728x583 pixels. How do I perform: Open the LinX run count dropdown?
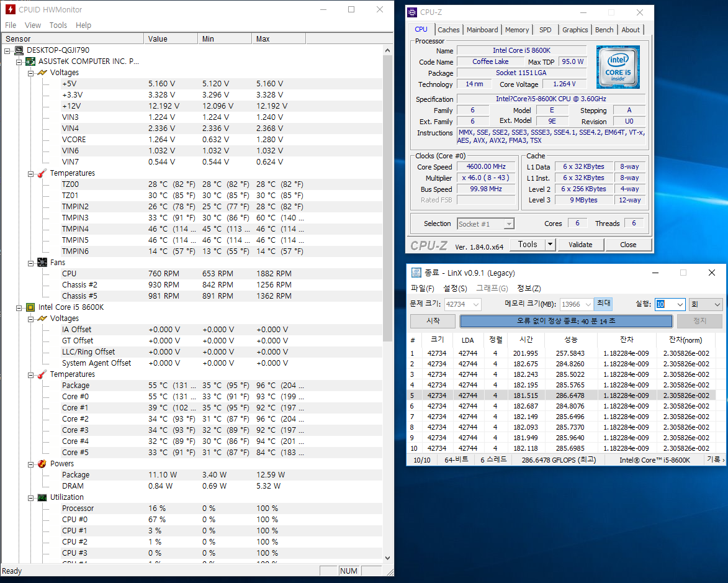point(680,304)
